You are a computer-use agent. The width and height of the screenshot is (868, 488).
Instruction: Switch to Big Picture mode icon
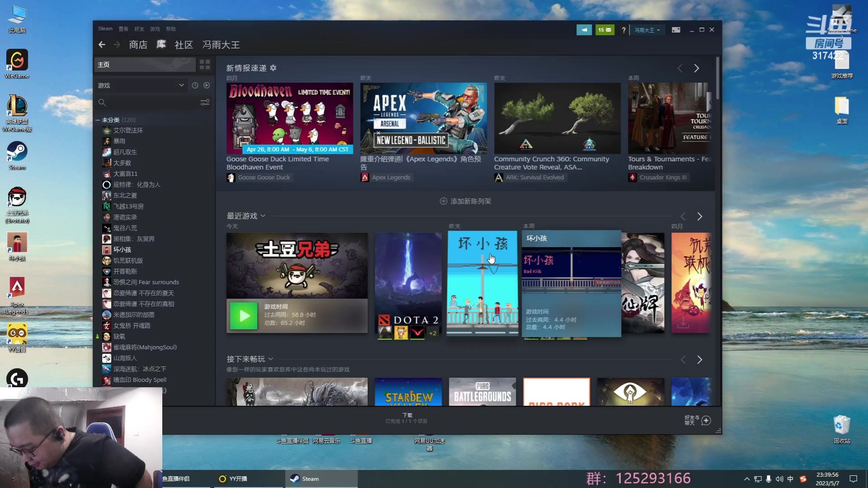click(x=676, y=30)
